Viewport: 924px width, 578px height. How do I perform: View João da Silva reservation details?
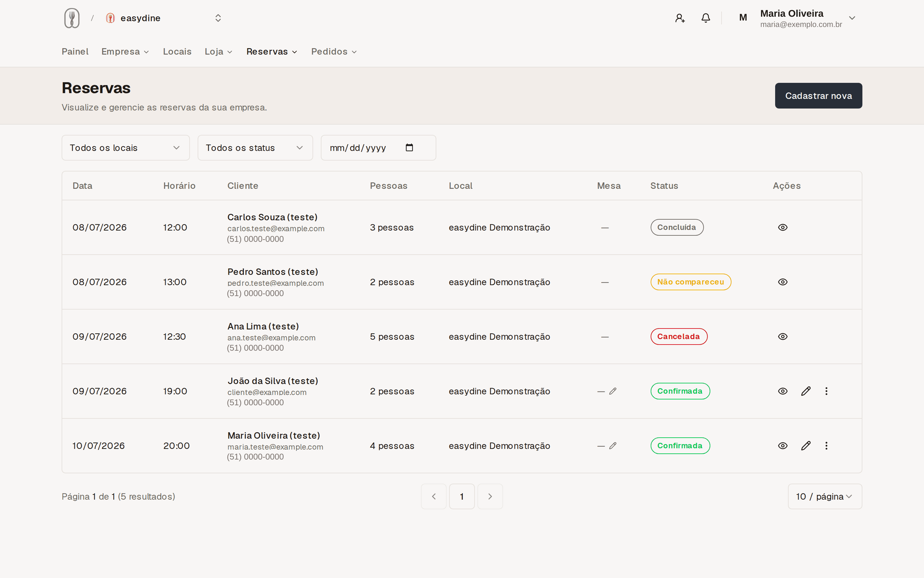tap(783, 391)
